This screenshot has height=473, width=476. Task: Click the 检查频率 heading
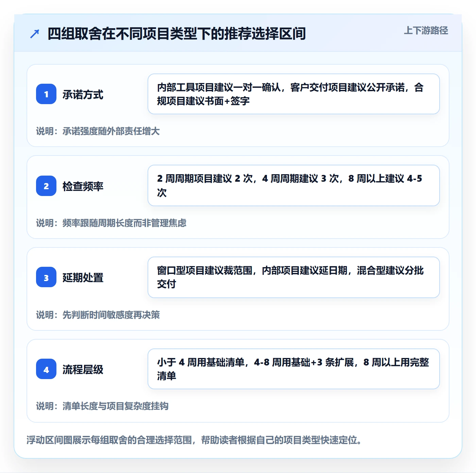(83, 186)
